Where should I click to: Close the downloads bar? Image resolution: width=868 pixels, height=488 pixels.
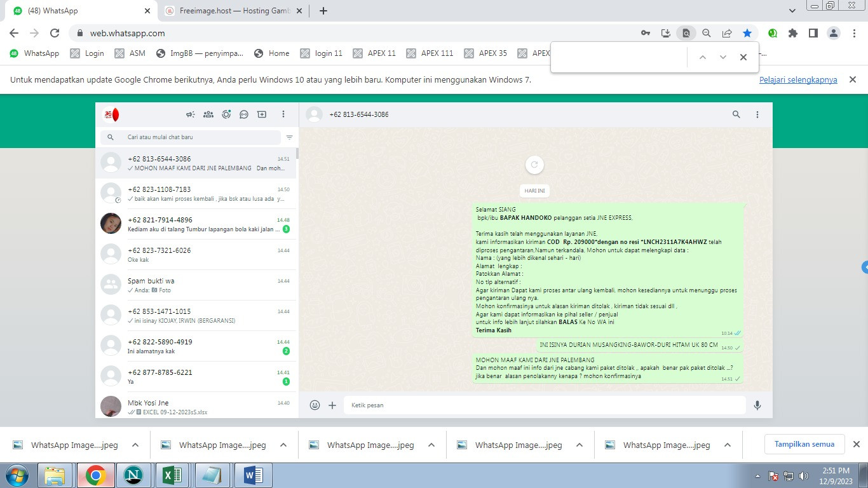(x=856, y=444)
